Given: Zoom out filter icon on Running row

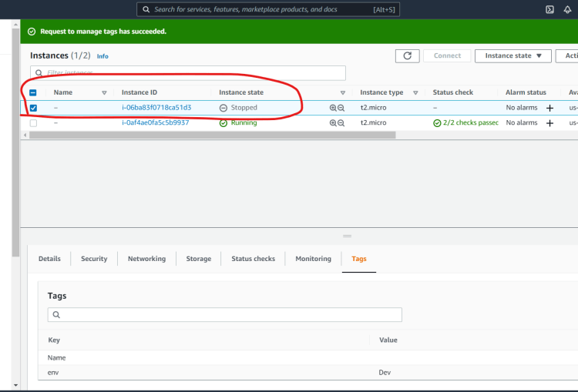Looking at the screenshot, I should [341, 123].
